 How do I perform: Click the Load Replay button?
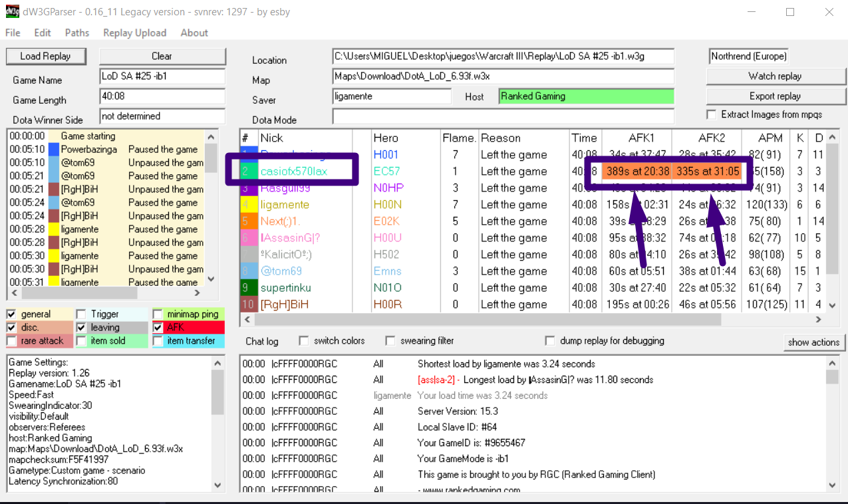tap(47, 57)
